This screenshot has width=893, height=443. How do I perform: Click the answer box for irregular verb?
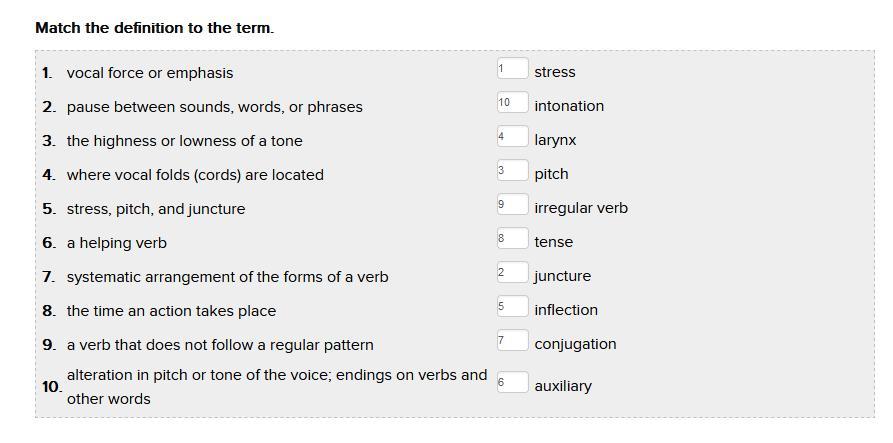tap(512, 206)
